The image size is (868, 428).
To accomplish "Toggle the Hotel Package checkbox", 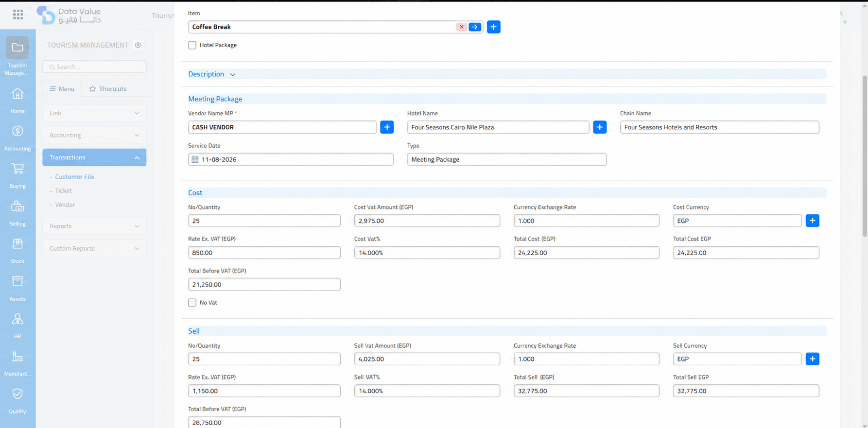I will [192, 45].
